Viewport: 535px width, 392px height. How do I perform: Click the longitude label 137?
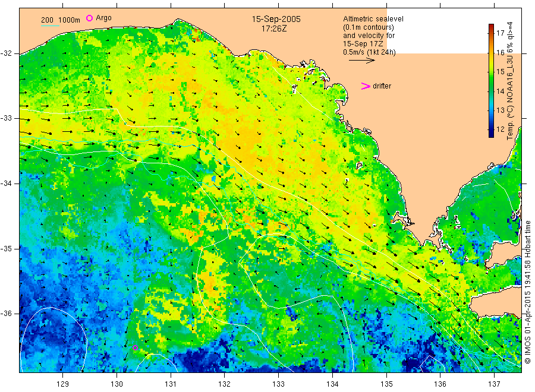(494, 384)
